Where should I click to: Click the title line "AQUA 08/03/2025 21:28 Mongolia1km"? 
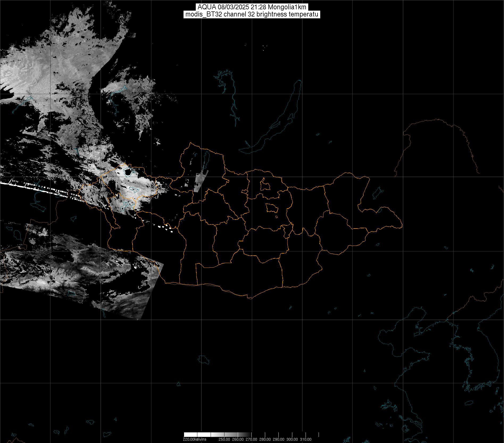pyautogui.click(x=252, y=7)
